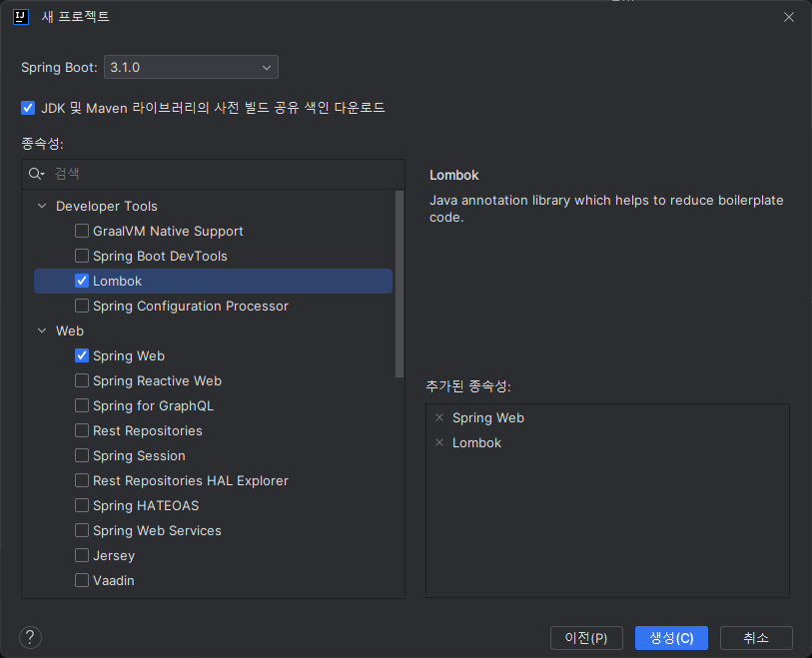Screen dimensions: 812x658
Task: Open the help question mark button
Action: [31, 637]
